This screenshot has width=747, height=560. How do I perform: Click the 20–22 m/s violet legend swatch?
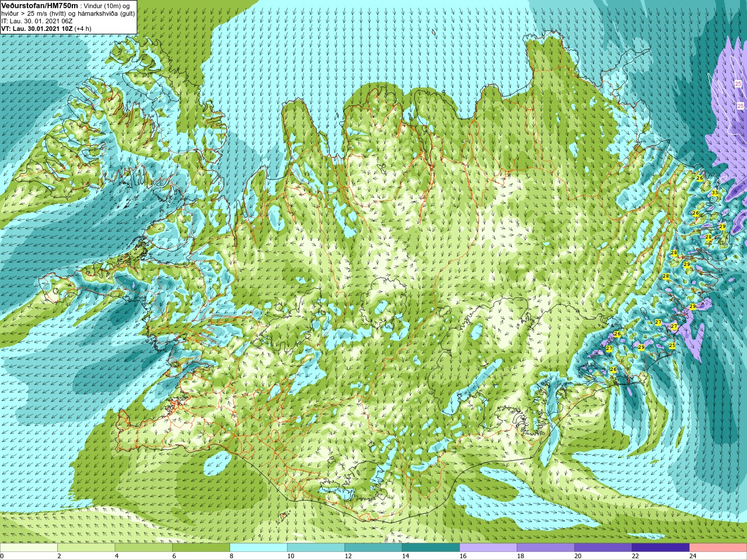pyautogui.click(x=603, y=548)
